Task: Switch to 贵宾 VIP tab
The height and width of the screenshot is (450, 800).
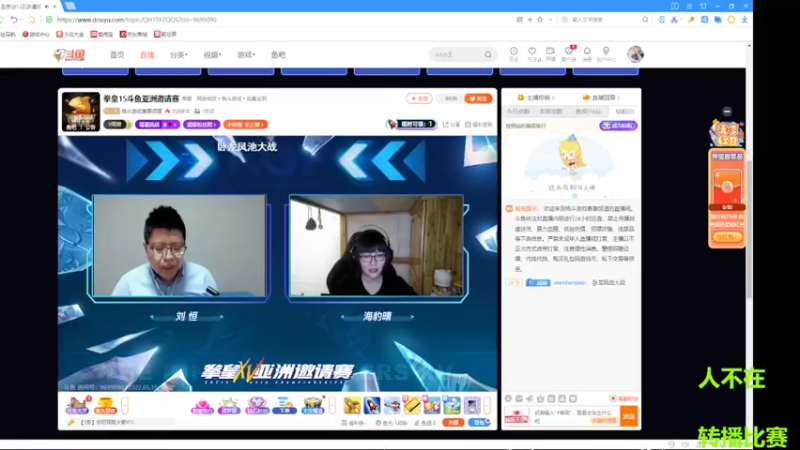Action: click(588, 111)
